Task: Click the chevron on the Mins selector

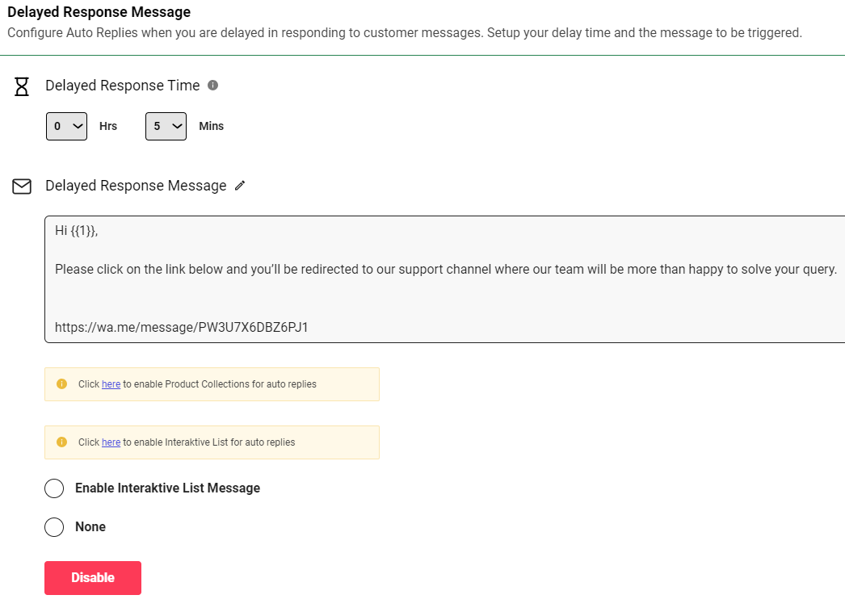Action: (x=176, y=126)
